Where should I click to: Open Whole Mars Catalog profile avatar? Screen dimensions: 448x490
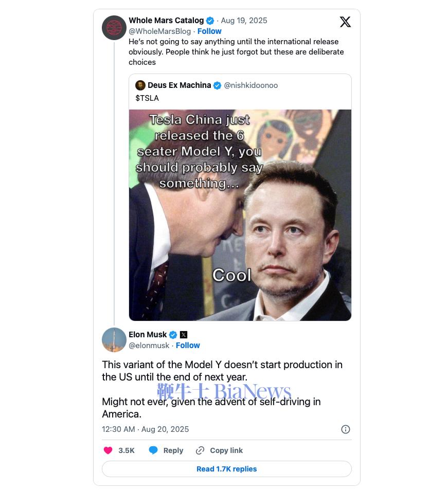pyautogui.click(x=114, y=28)
